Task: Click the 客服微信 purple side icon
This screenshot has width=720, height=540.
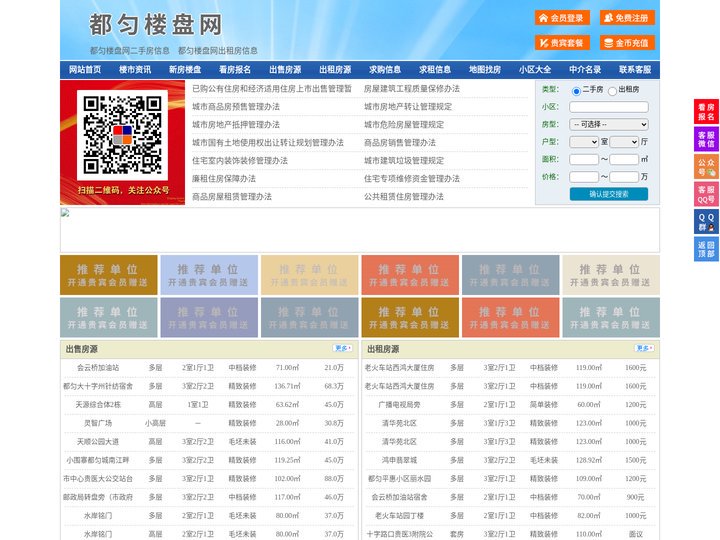Action: tap(706, 139)
